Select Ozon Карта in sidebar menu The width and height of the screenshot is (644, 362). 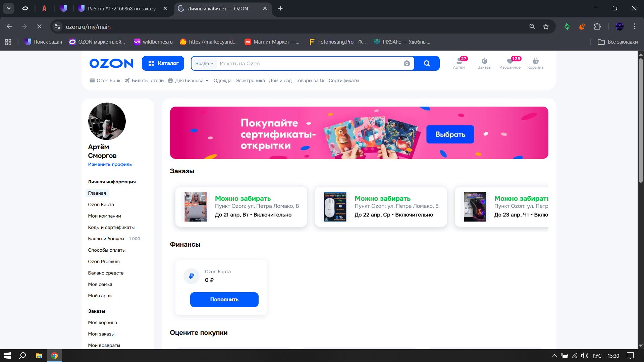tap(101, 204)
